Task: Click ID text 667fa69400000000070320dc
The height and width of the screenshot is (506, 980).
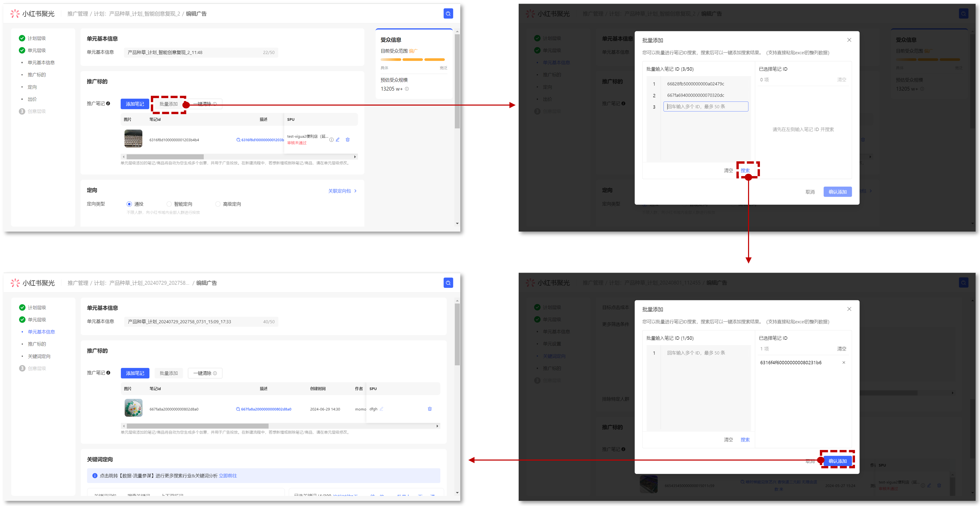Action: tap(695, 96)
